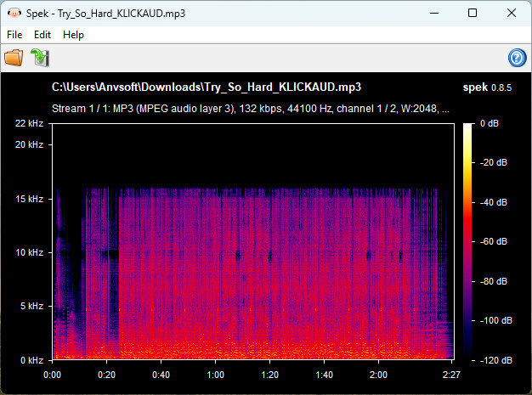Click the 1:00 time axis marker

point(215,375)
